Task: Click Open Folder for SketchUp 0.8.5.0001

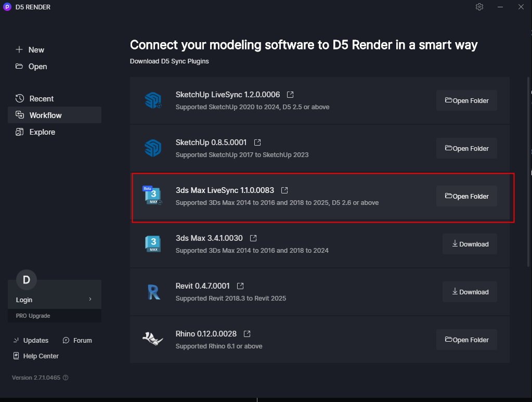Action: click(466, 148)
